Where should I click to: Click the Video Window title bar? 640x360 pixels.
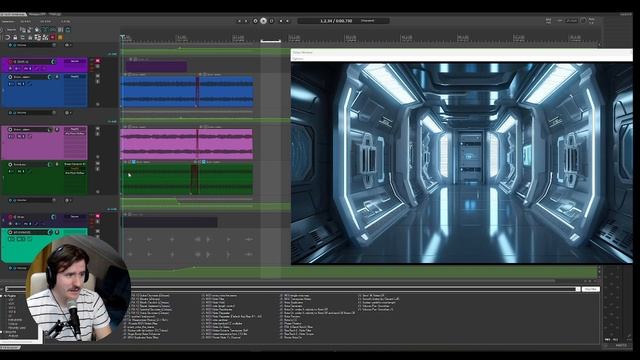tap(461, 52)
